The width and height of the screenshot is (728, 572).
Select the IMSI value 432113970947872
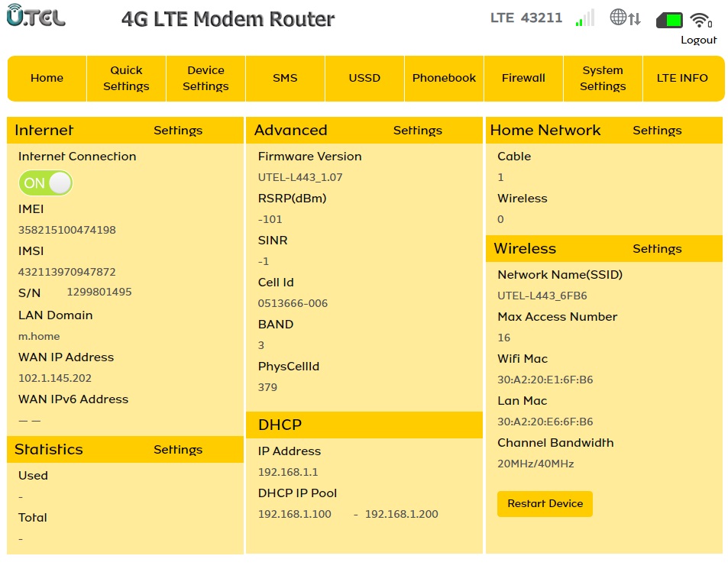tap(67, 272)
